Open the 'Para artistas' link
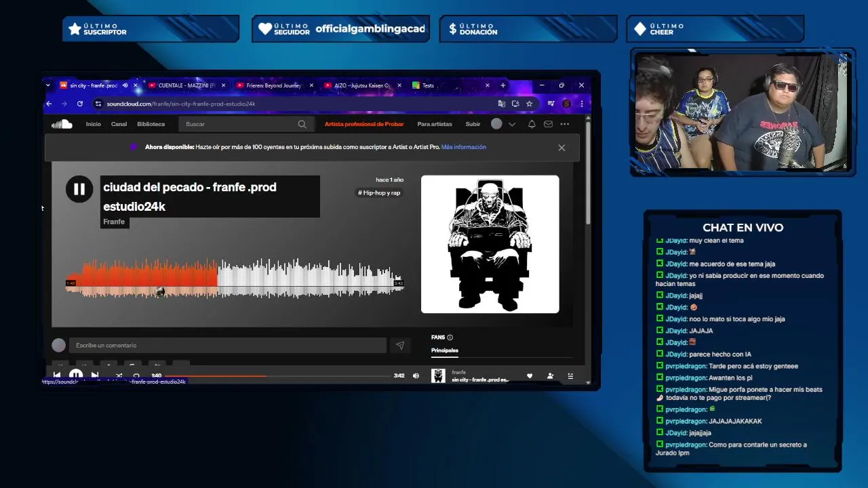This screenshot has height=488, width=868. click(x=435, y=124)
